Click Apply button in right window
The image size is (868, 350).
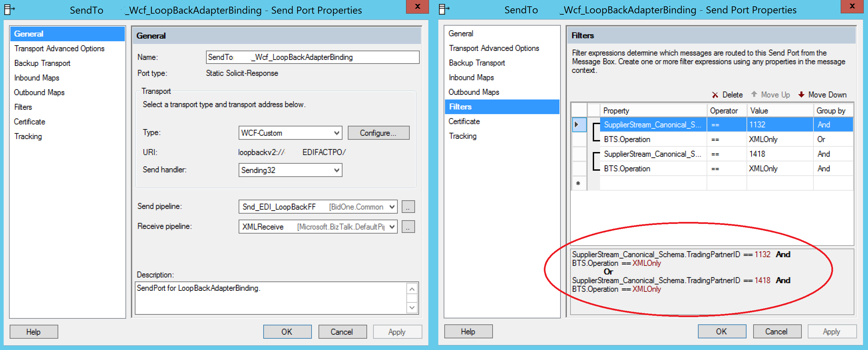832,331
